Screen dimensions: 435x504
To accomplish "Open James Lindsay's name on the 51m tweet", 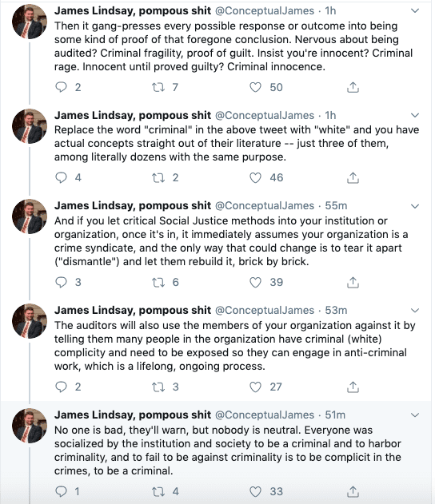I will [133, 415].
